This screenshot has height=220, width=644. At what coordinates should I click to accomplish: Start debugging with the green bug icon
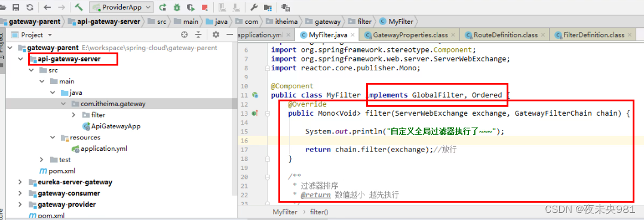click(x=177, y=7)
